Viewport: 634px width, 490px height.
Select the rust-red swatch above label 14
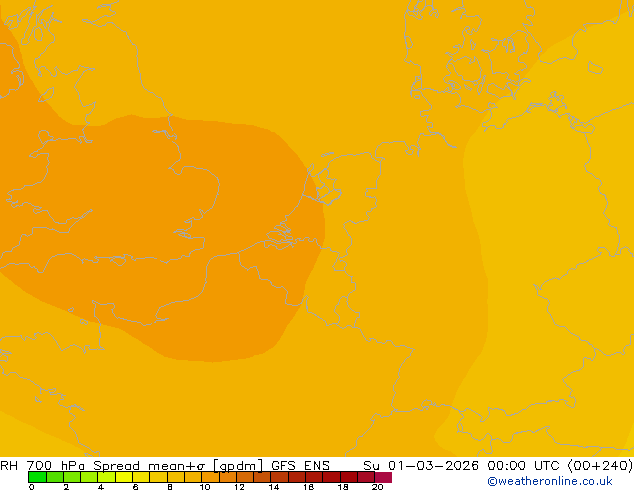pyautogui.click(x=279, y=477)
